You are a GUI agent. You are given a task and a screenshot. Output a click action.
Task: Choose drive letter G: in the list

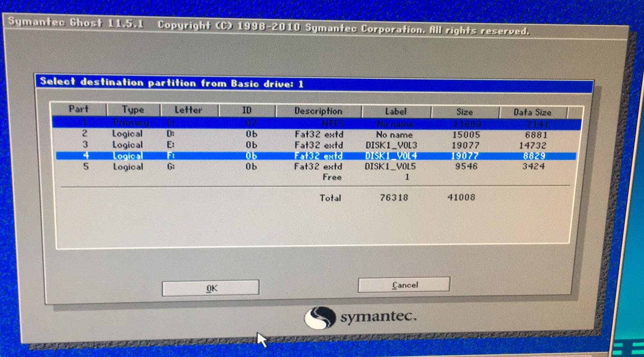[x=171, y=166]
